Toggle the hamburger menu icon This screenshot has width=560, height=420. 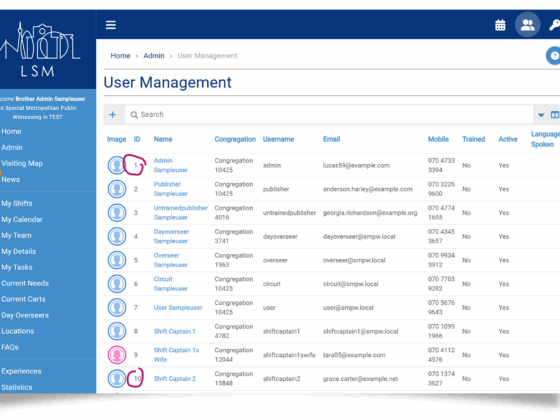[111, 25]
